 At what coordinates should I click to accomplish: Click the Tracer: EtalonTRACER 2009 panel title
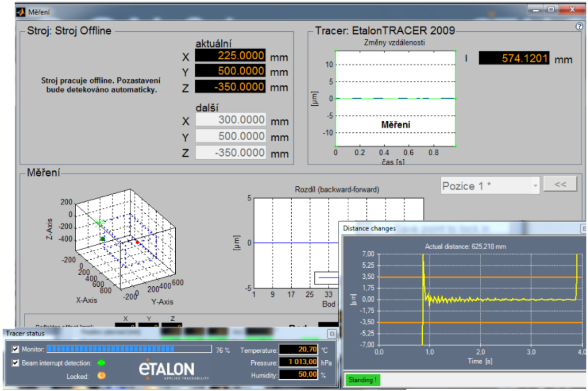click(385, 31)
